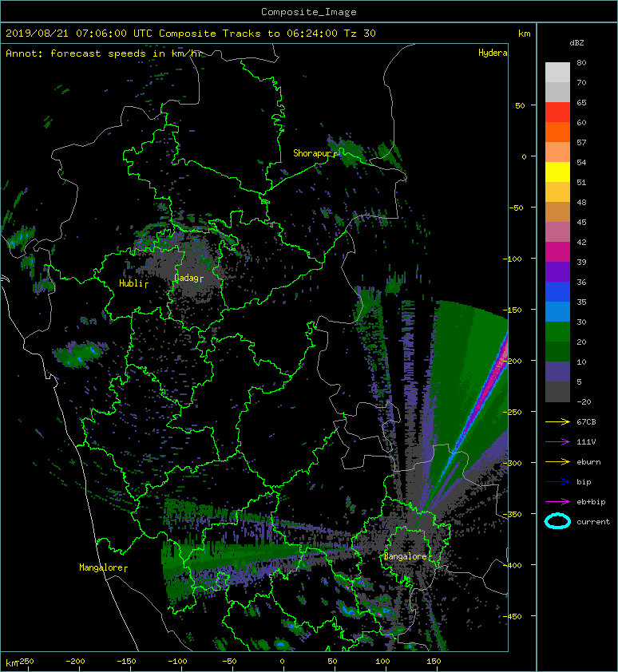618x672 pixels.
Task: Click the eburn arrow in legend
Action: [x=557, y=462]
